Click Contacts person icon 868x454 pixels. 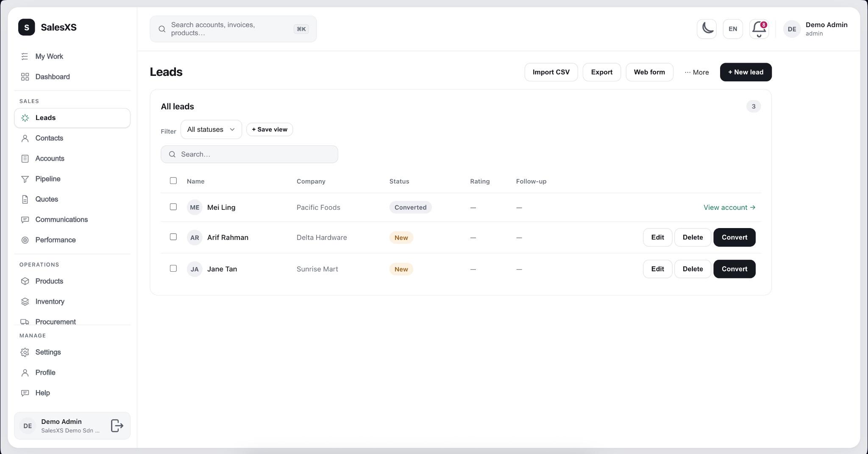25,138
